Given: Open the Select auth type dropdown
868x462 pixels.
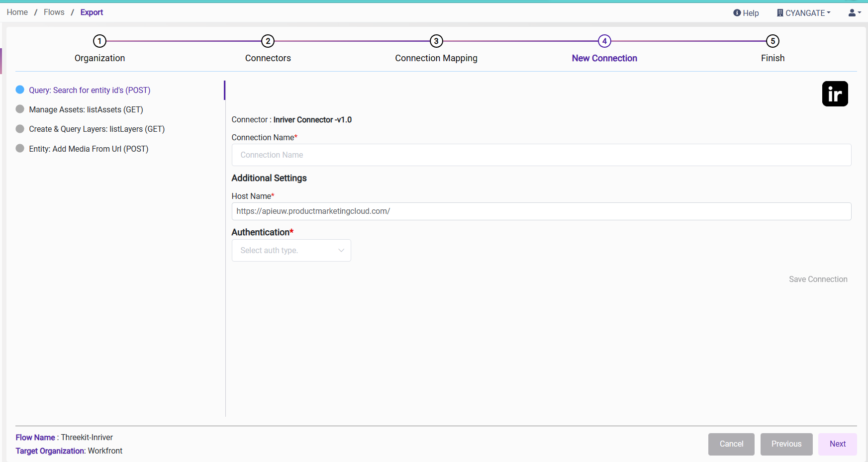Looking at the screenshot, I should click(x=291, y=251).
